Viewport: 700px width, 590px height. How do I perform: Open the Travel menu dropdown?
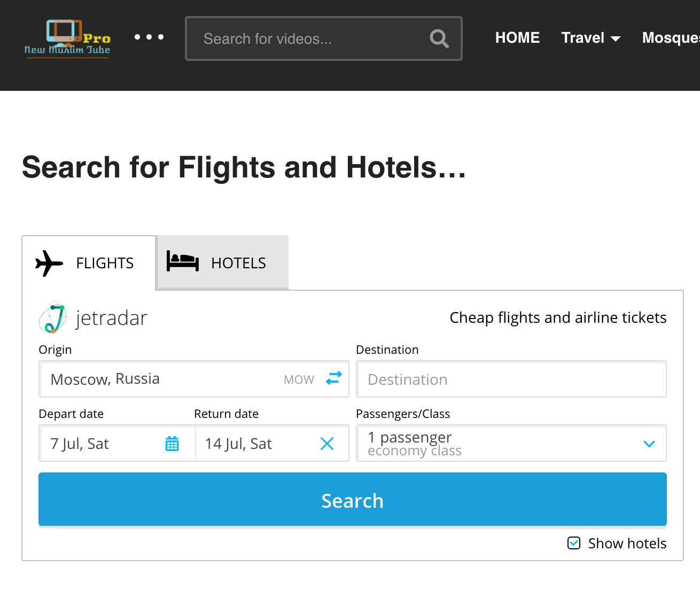[591, 38]
